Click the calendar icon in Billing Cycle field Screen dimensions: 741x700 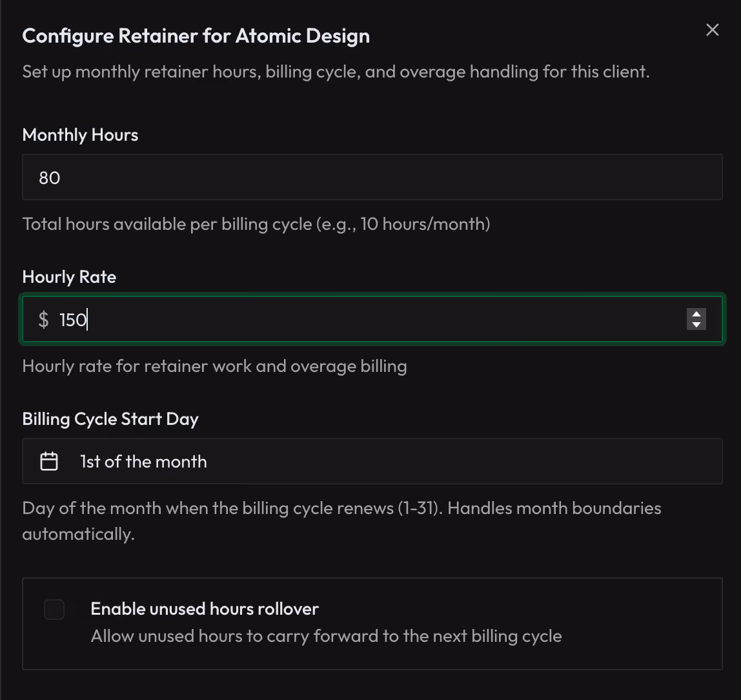pyautogui.click(x=48, y=461)
